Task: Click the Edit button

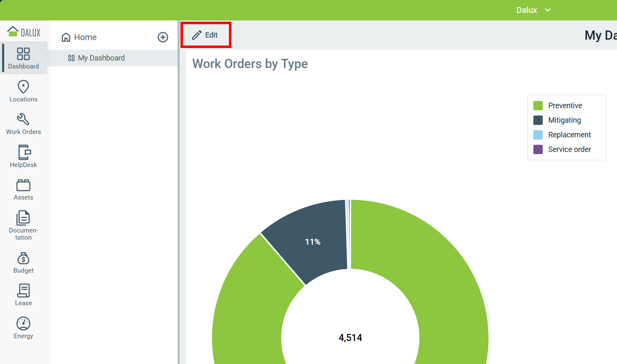Action: [206, 35]
